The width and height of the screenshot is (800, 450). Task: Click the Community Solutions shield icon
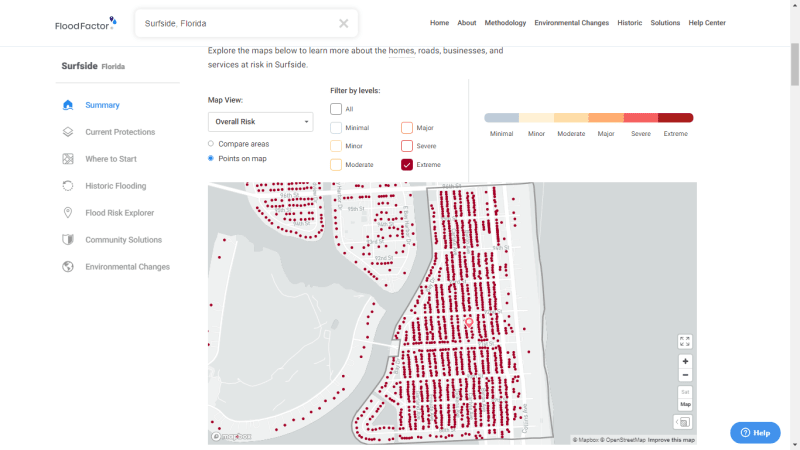68,240
